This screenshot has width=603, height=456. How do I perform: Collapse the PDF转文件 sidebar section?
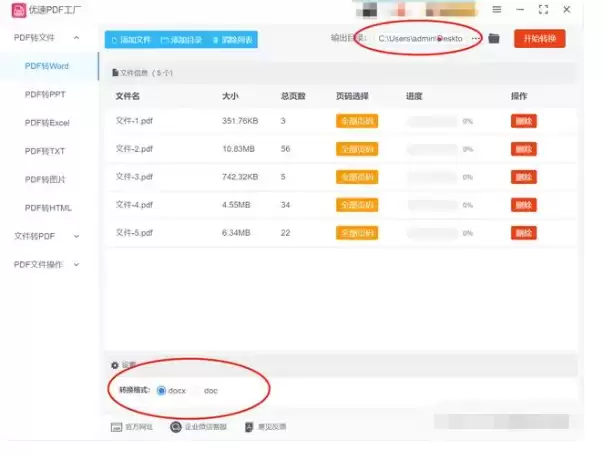click(77, 37)
